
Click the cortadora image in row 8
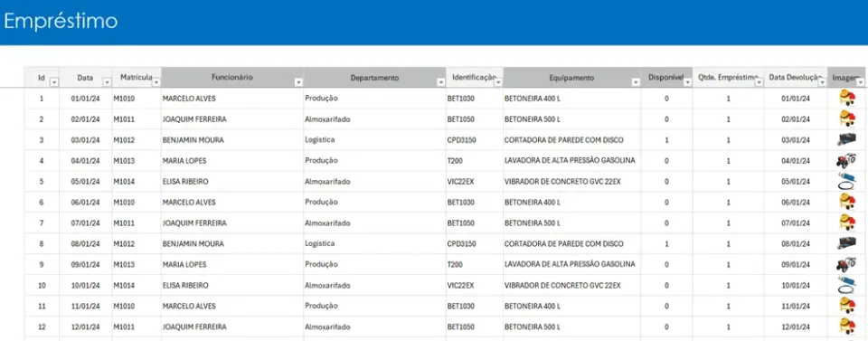(846, 243)
